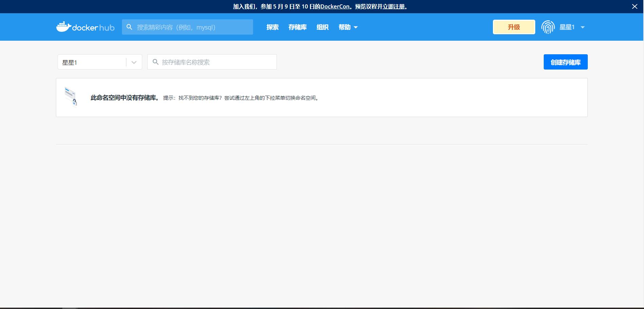
Task: Click the repository search magnifier icon
Action: click(155, 62)
